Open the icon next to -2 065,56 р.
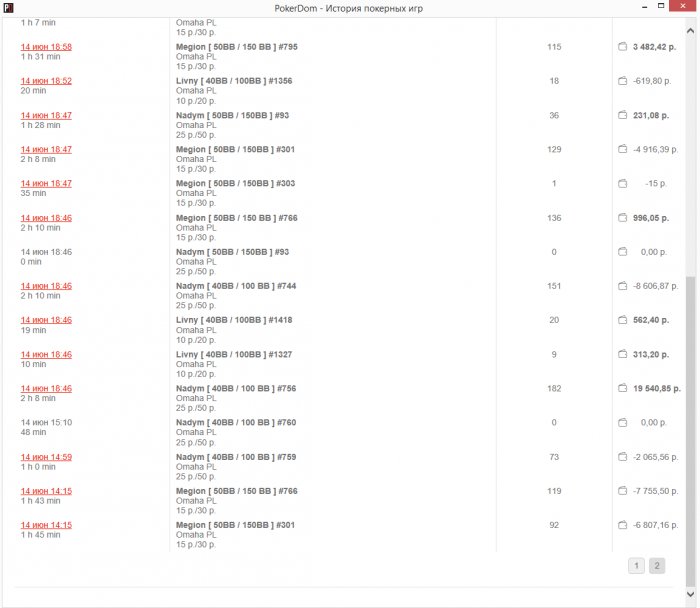 pos(622,457)
